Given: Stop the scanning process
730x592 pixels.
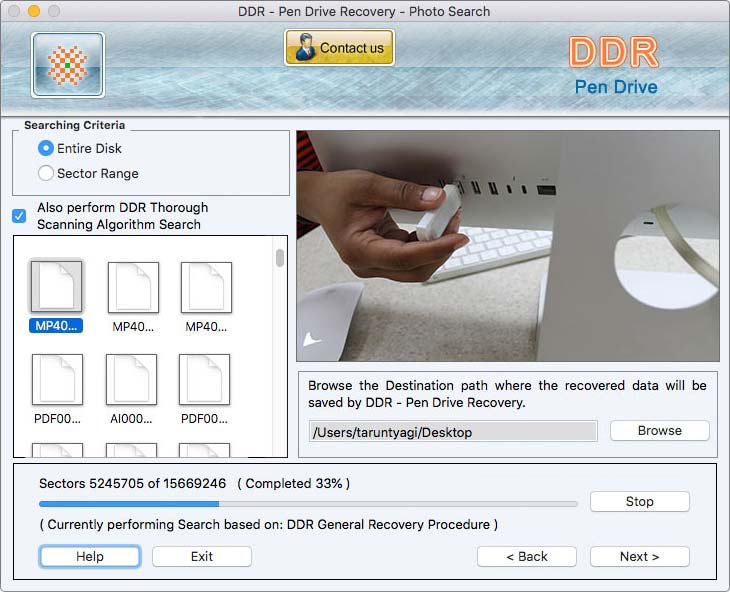Looking at the screenshot, I should (640, 501).
